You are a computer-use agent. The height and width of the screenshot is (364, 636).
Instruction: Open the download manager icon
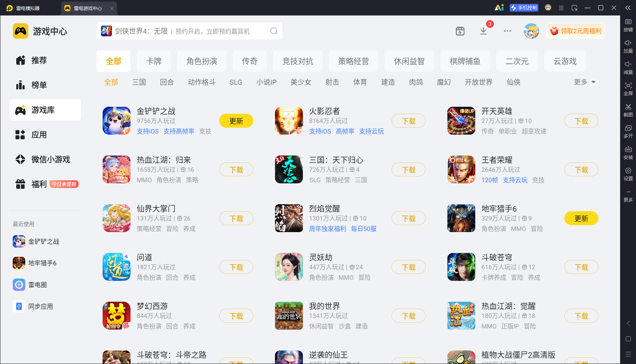(483, 31)
